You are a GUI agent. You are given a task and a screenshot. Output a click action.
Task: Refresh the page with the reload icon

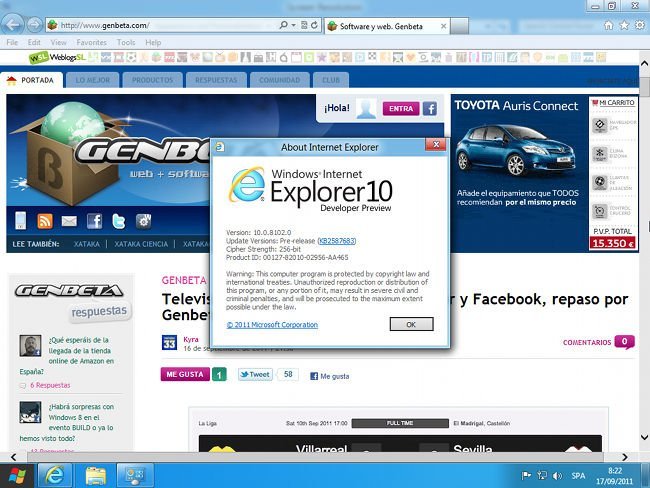[315, 25]
